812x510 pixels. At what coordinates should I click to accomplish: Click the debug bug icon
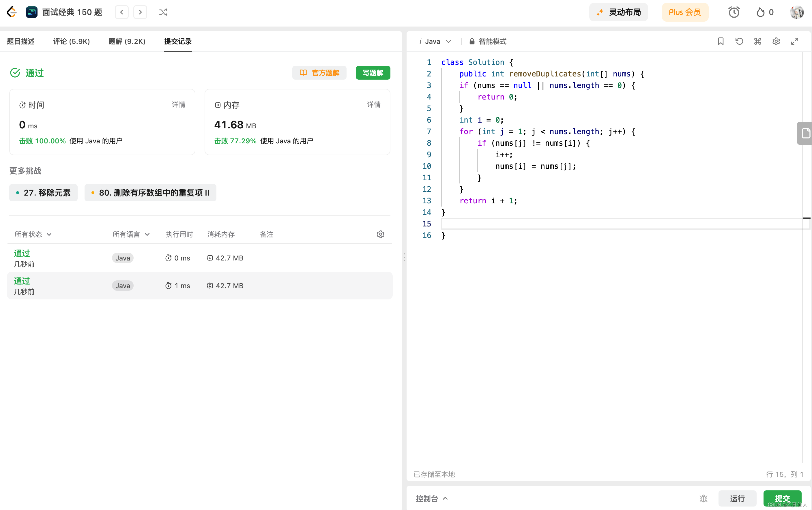pos(704,498)
